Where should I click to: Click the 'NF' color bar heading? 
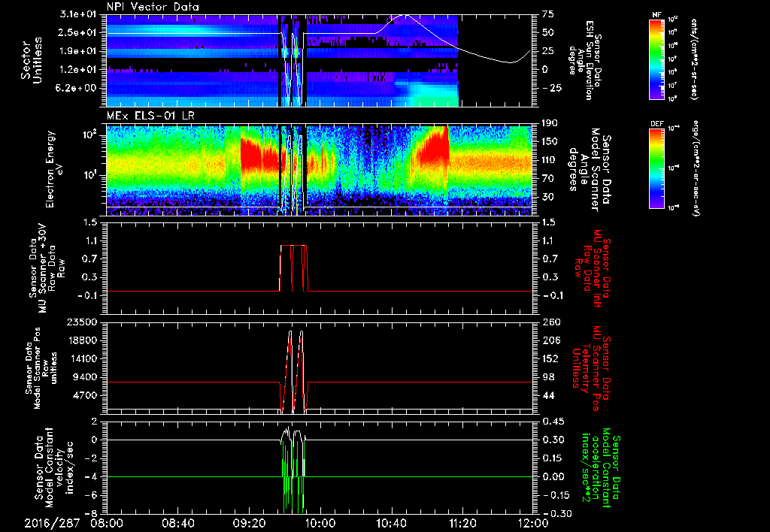656,15
